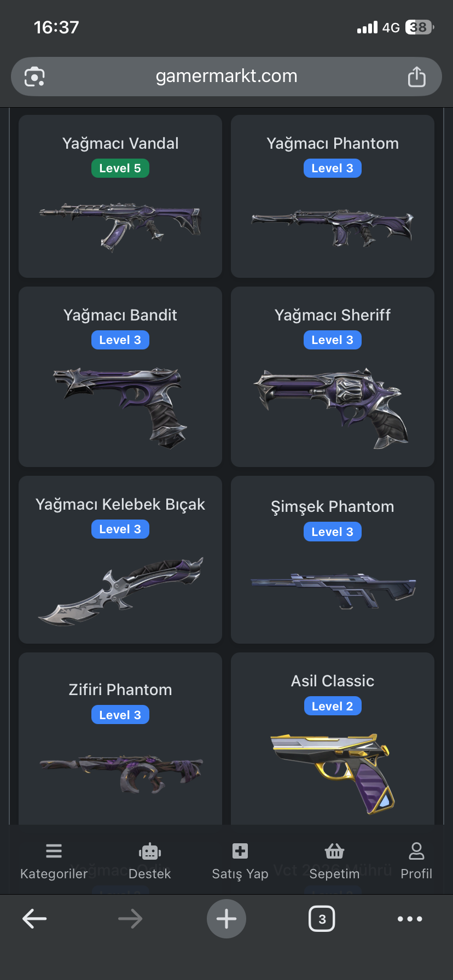Open the Yağmacı Vandal card

pyautogui.click(x=120, y=196)
